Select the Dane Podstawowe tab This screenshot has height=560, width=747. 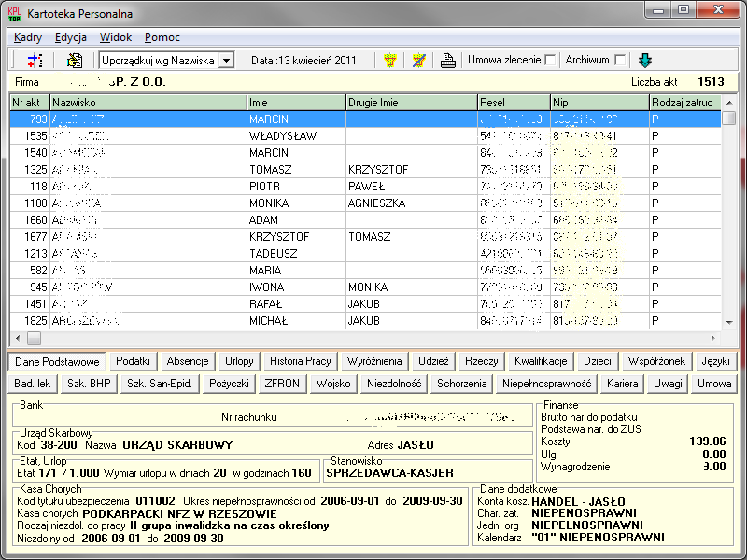pos(57,361)
